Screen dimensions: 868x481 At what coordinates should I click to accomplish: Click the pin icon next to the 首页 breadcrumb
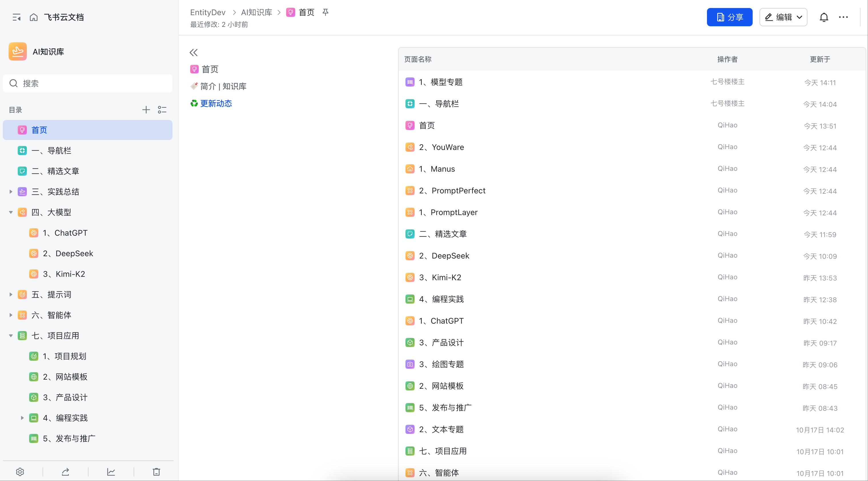point(325,13)
